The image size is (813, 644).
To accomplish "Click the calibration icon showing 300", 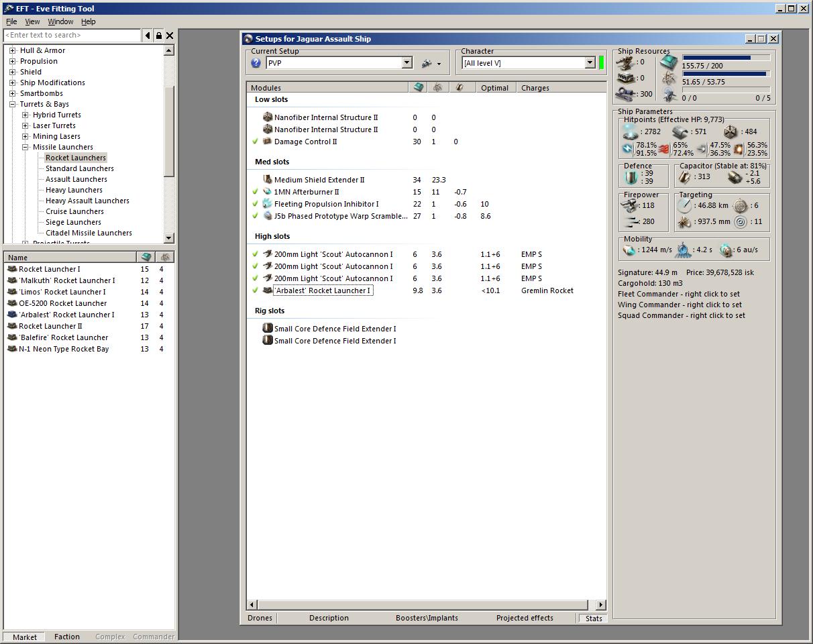I will tap(625, 94).
